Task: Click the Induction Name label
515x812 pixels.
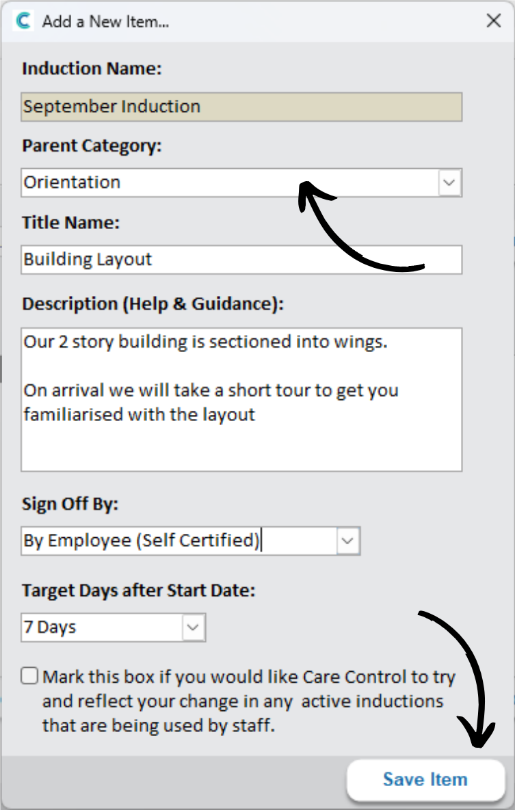Action: [x=92, y=68]
